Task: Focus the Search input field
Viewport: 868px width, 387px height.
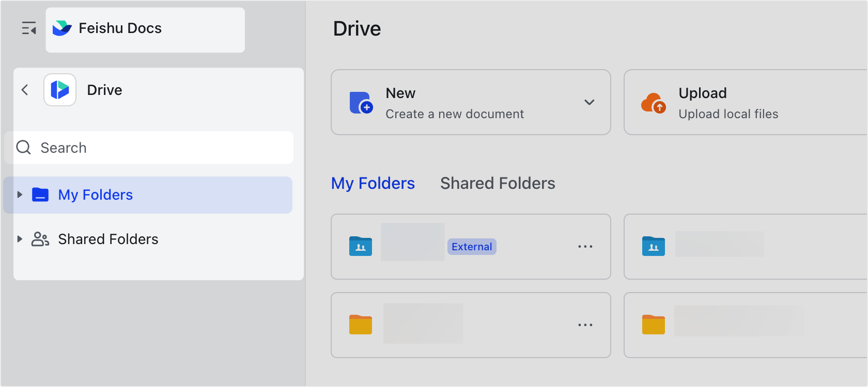Action: click(149, 148)
